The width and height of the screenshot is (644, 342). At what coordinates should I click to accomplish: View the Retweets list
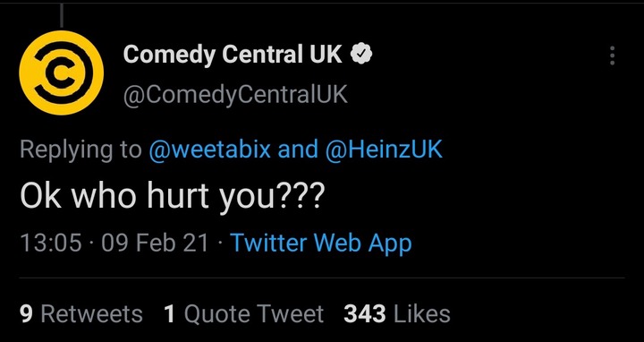click(x=80, y=314)
